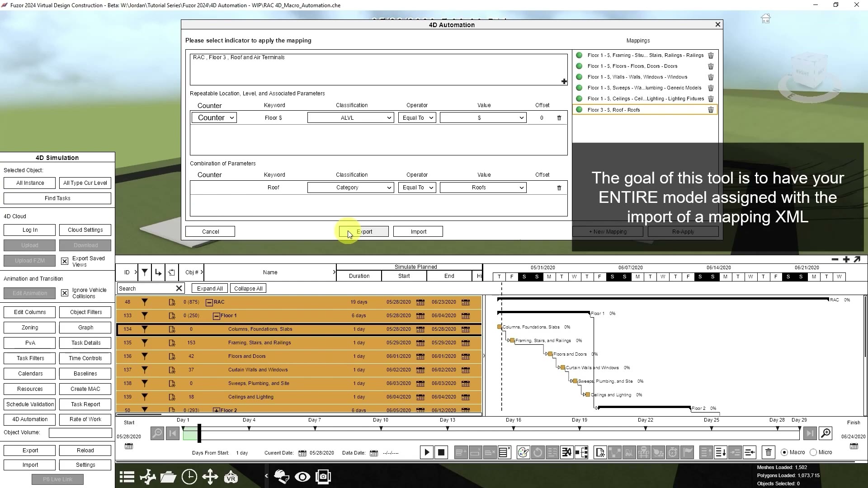The image size is (868, 488).
Task: Open the $ value dropdown
Action: (483, 118)
